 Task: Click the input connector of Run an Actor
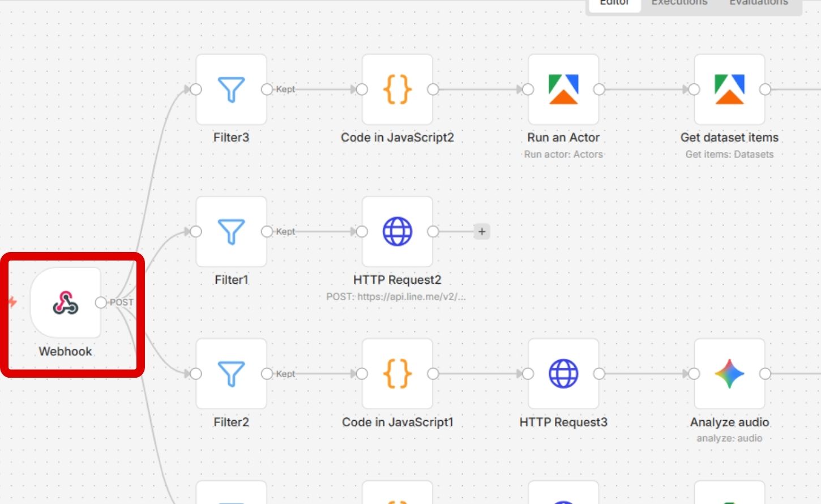click(528, 89)
